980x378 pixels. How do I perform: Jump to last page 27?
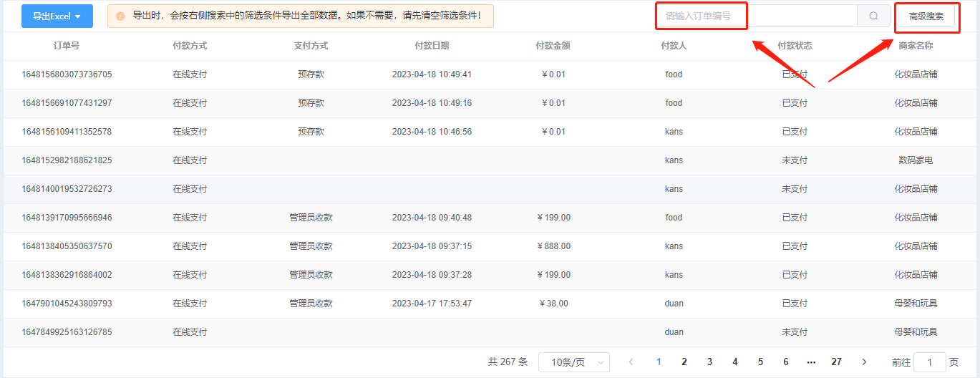[836, 362]
